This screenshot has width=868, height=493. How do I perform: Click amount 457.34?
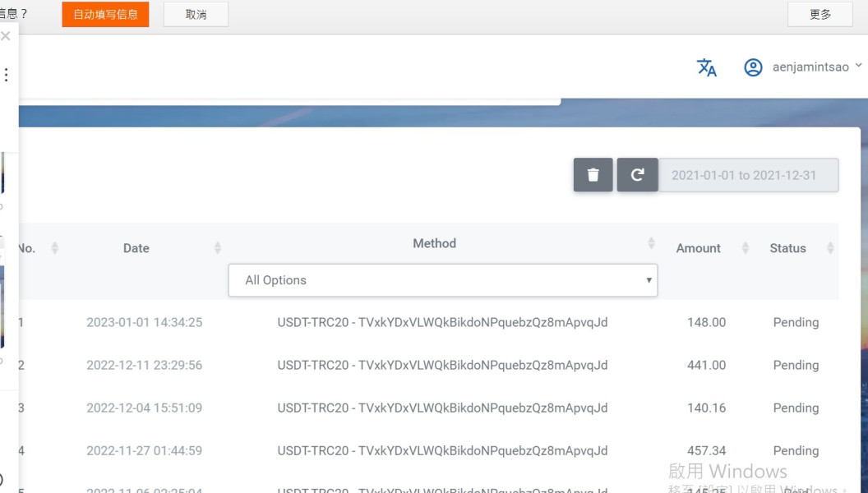706,450
